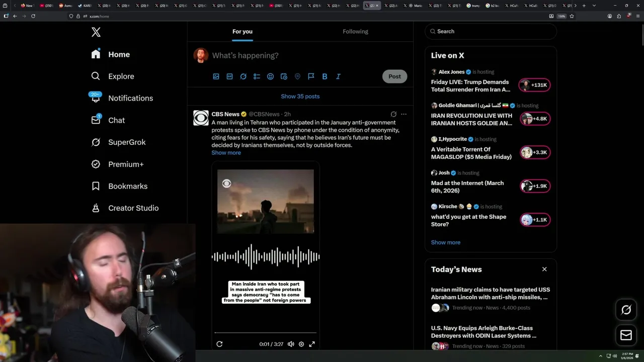Join Kirsche's live with +1.1K listeners

[x=535, y=220]
